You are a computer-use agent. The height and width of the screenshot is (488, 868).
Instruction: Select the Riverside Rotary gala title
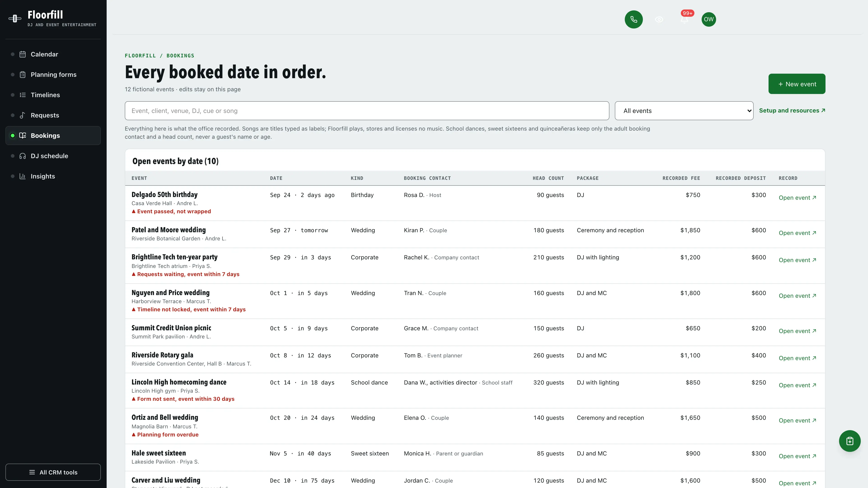pyautogui.click(x=162, y=355)
